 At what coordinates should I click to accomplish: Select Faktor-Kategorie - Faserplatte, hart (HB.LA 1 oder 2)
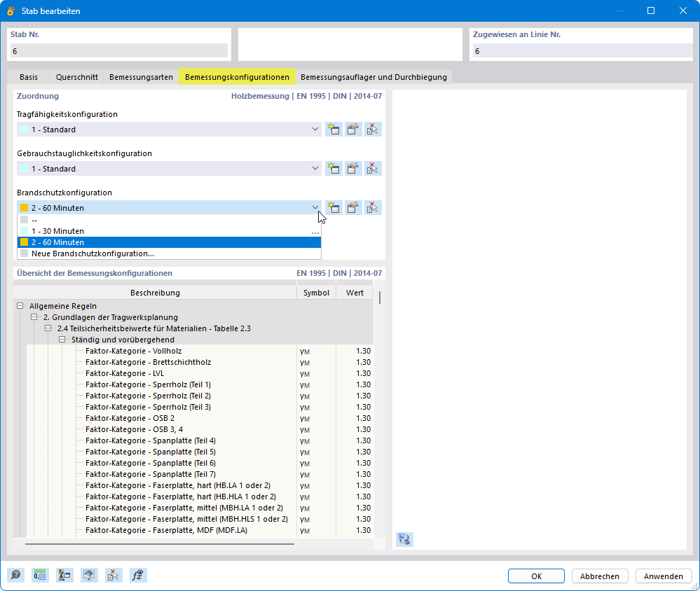click(200, 485)
